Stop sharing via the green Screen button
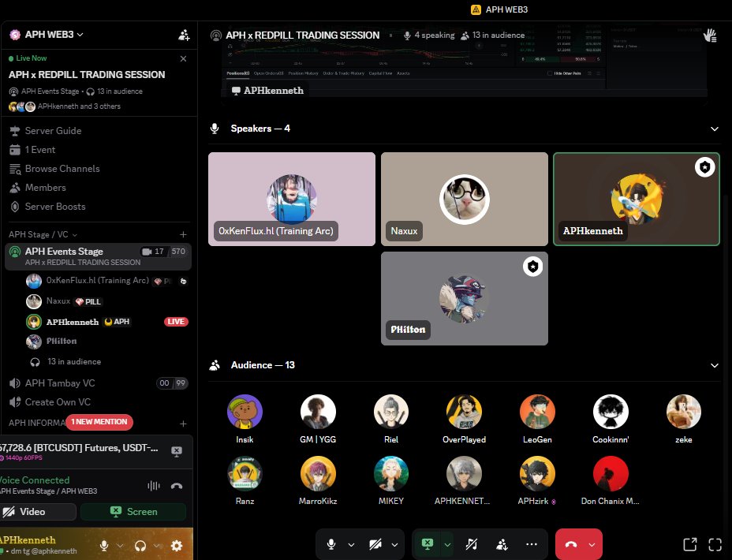The height and width of the screenshot is (560, 732). coord(133,511)
